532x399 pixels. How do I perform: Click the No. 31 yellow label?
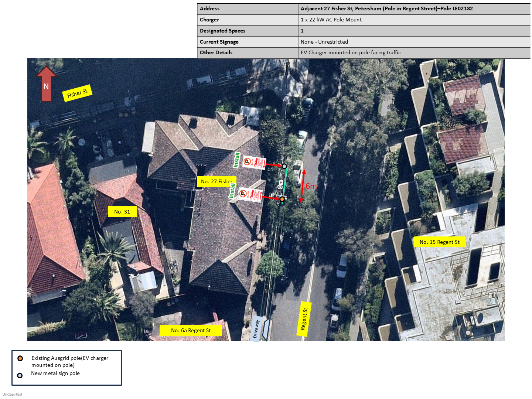(122, 212)
